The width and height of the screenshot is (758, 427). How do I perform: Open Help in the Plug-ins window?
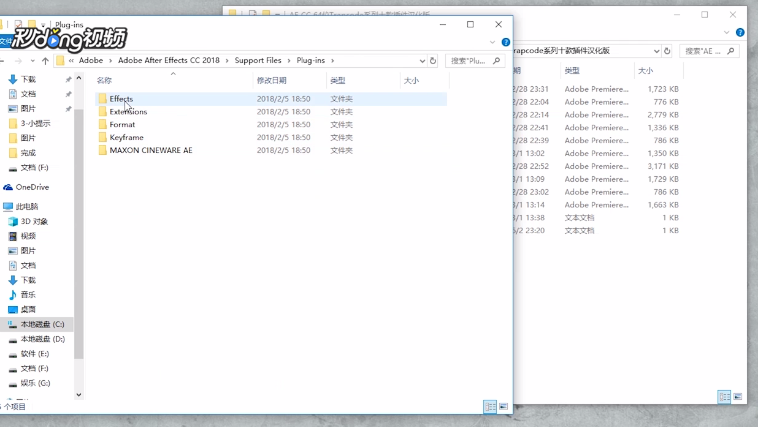pyautogui.click(x=506, y=42)
